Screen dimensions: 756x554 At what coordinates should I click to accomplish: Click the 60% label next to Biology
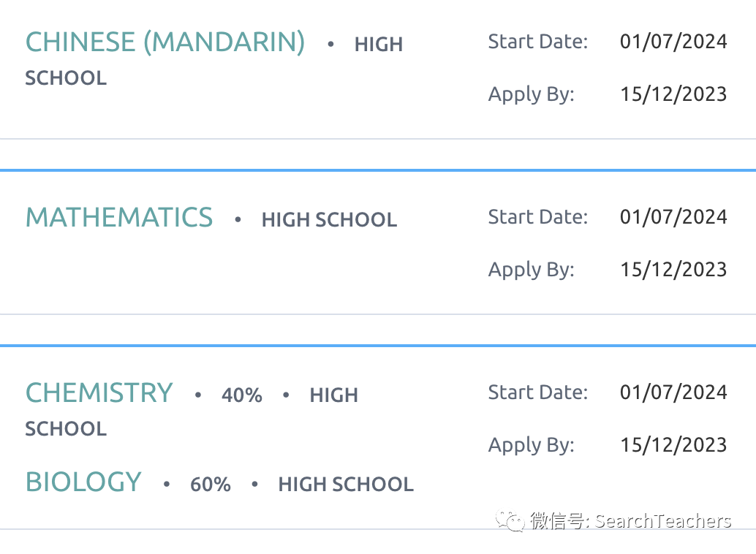point(211,485)
